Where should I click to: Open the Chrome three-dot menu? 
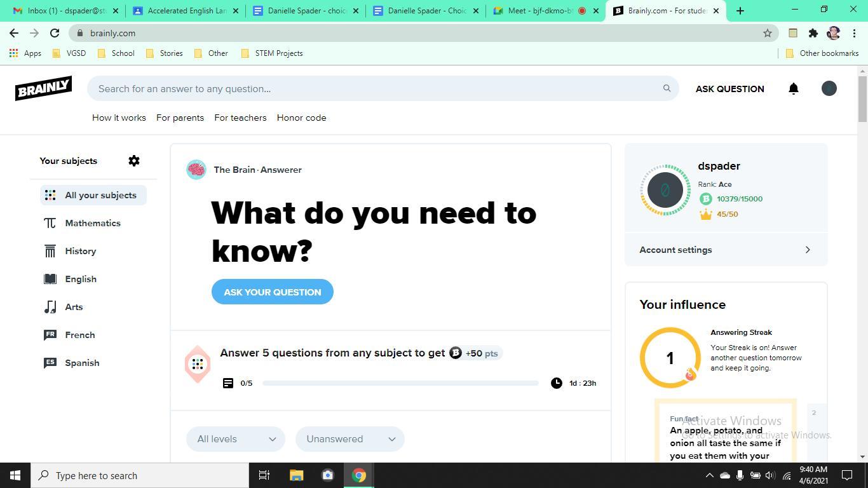click(x=854, y=33)
